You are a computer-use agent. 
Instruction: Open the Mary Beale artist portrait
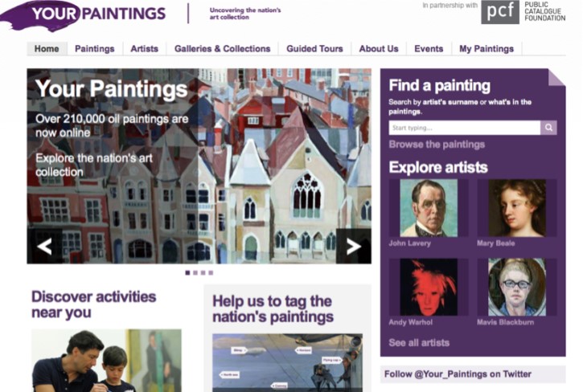(517, 208)
